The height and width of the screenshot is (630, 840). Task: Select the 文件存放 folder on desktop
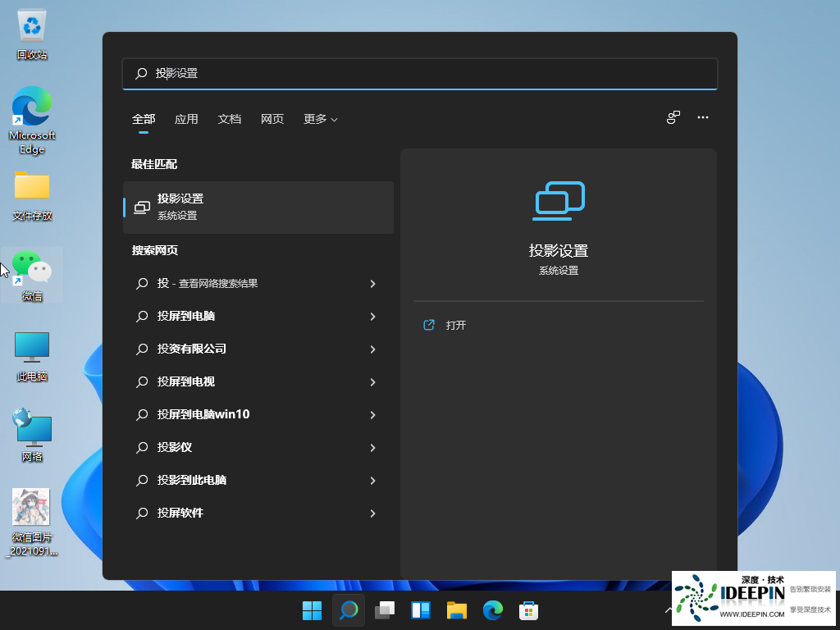point(32,195)
